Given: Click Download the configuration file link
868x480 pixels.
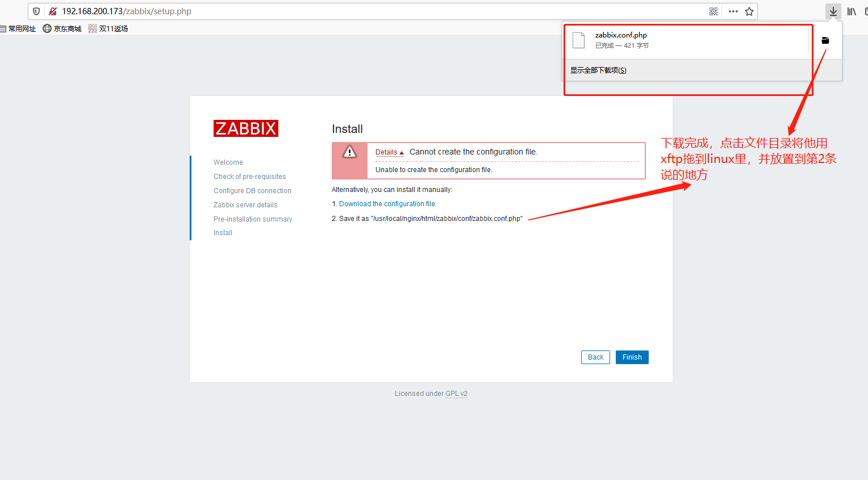Looking at the screenshot, I should click(x=387, y=204).
